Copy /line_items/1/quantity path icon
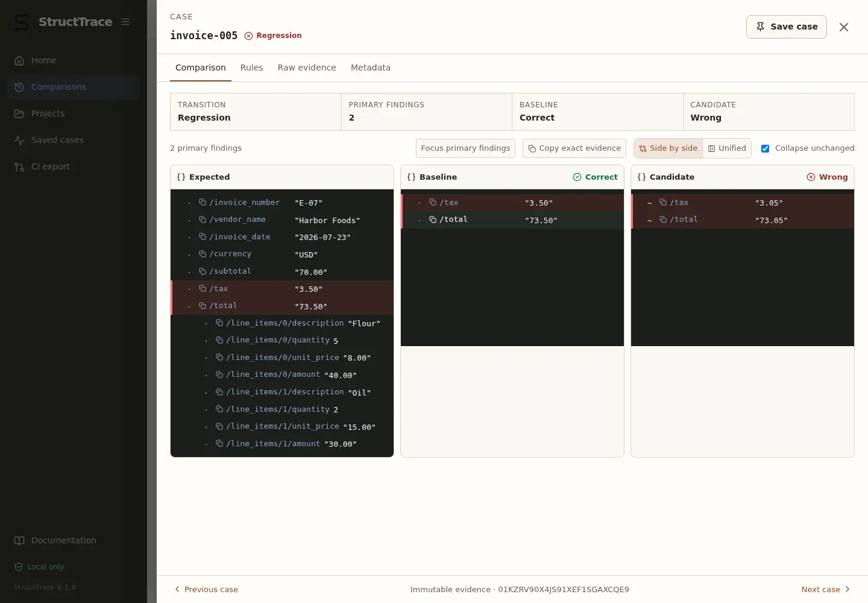868x603 pixels. pyautogui.click(x=219, y=409)
